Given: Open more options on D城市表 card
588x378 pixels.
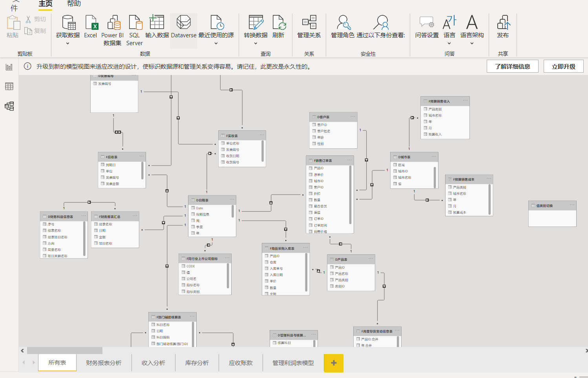Looking at the screenshot, I should point(434,156).
